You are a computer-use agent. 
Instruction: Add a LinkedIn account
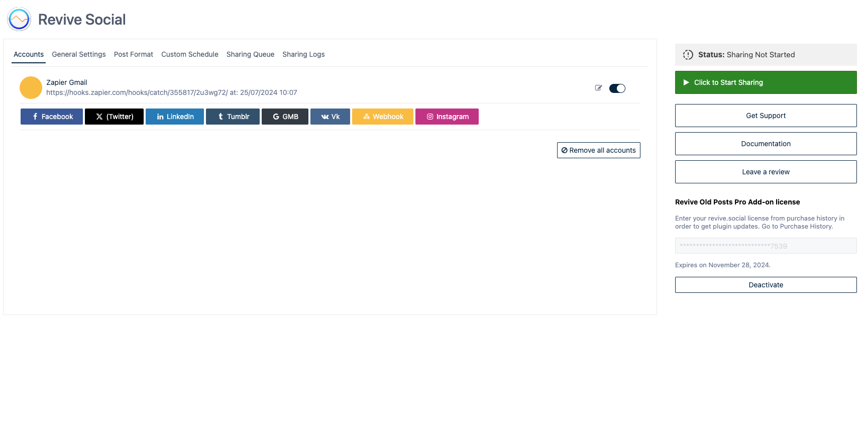pos(175,117)
